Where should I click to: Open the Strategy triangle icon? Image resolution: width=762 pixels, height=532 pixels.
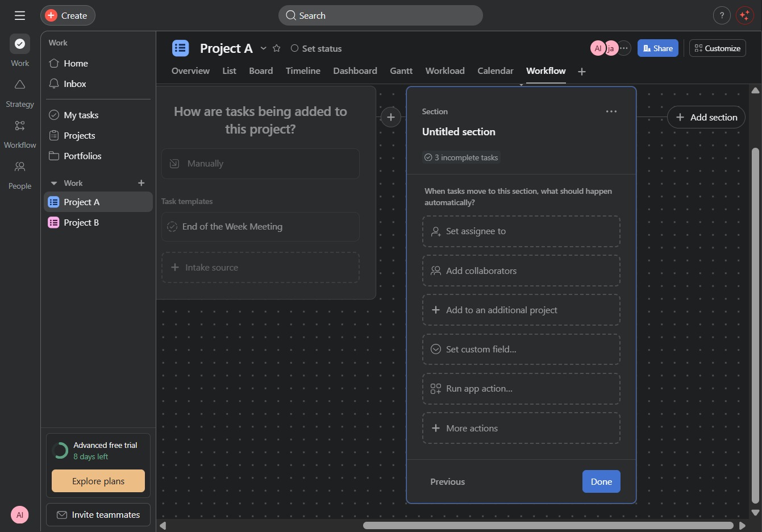(20, 85)
